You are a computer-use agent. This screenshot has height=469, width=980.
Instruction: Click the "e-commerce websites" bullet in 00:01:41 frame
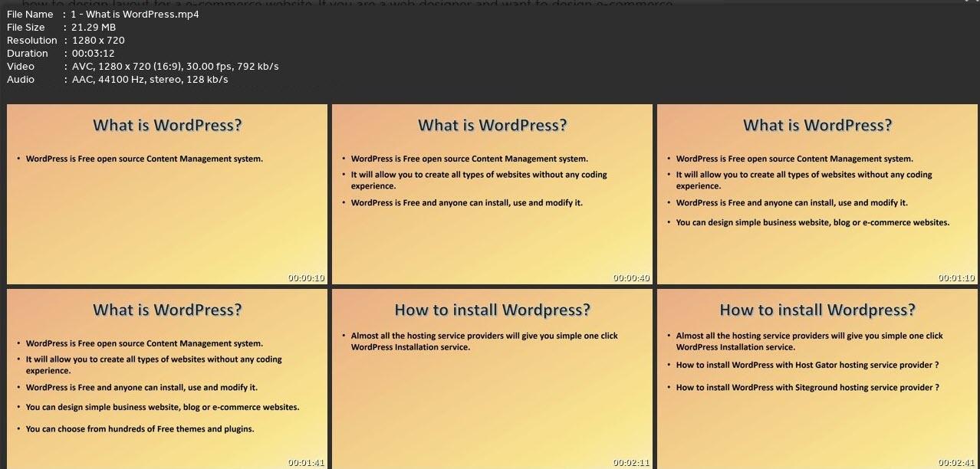pyautogui.click(x=163, y=408)
